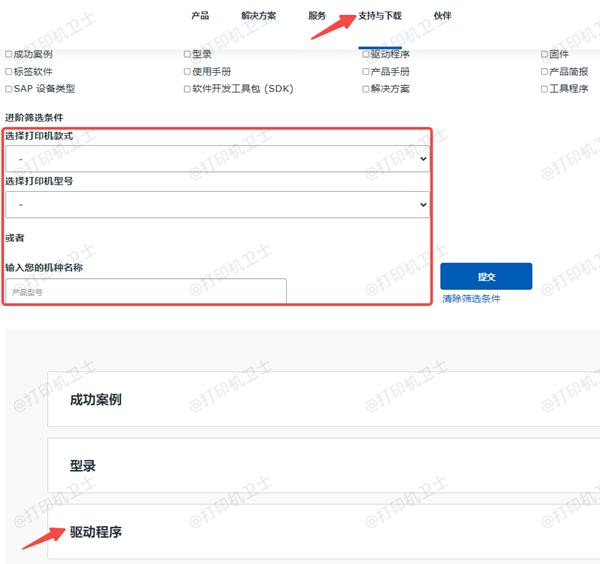Viewport: 600px width, 564px height.
Task: Tick the SAP 设备类型 checkbox
Action: (9, 89)
